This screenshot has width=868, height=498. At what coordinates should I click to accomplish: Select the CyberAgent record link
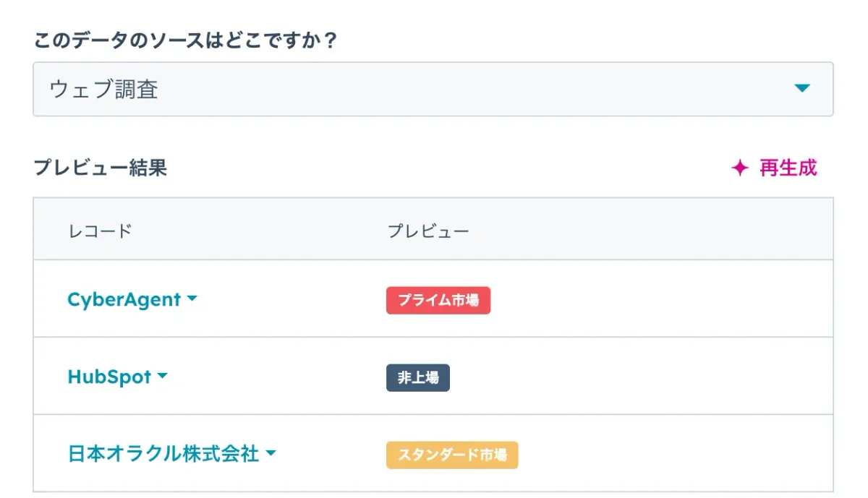[122, 299]
